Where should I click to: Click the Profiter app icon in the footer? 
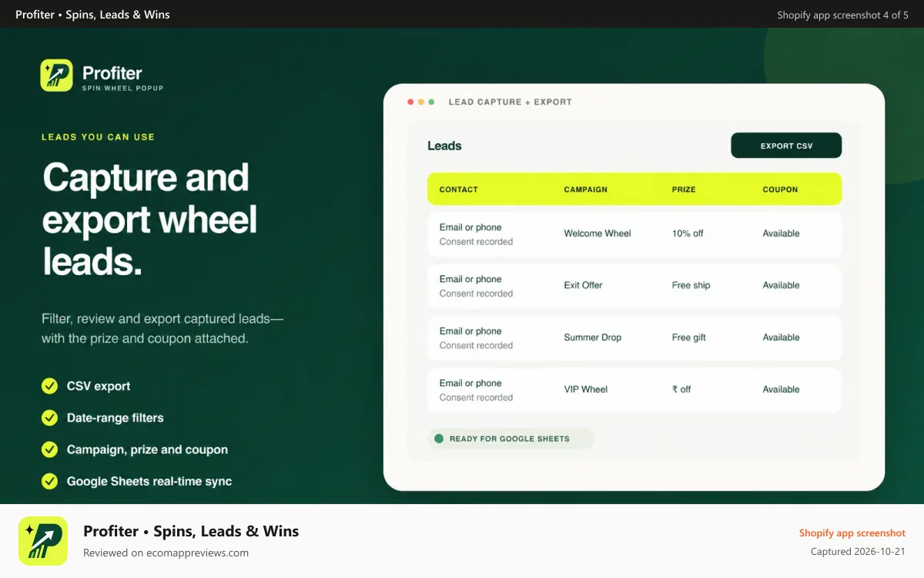point(43,541)
